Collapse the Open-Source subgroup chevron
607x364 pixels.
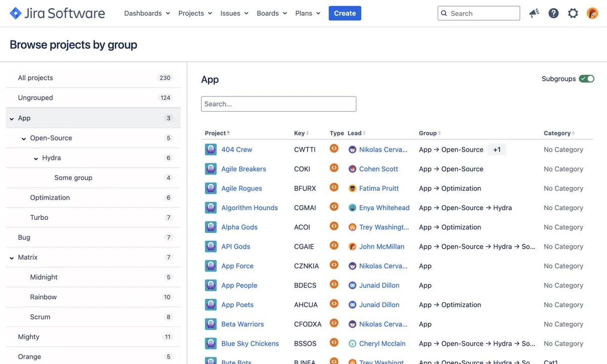coord(24,139)
